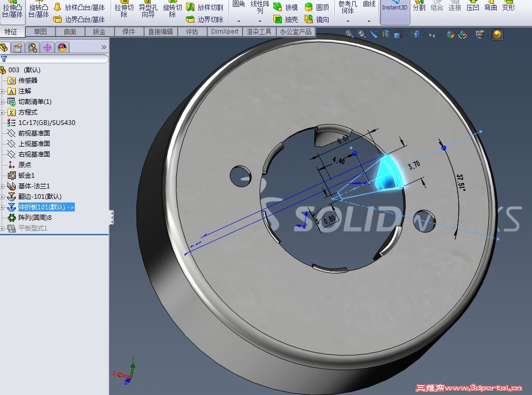
Task: Click the Previous View icon
Action: point(373,34)
